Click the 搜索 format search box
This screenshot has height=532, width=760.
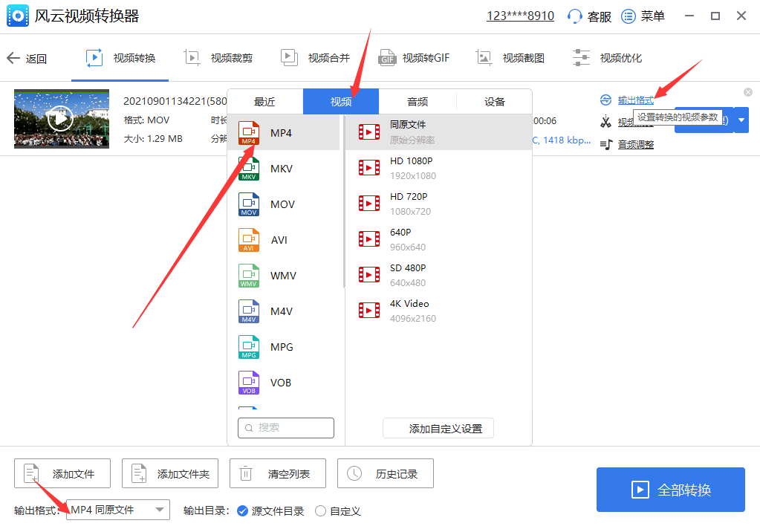[286, 428]
